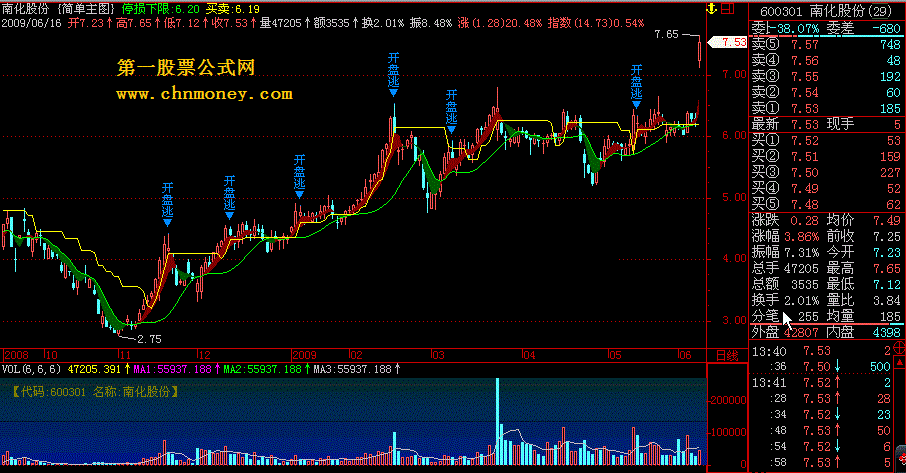Click the 日线 period label
Image resolution: width=906 pixels, height=473 pixels.
click(x=727, y=356)
